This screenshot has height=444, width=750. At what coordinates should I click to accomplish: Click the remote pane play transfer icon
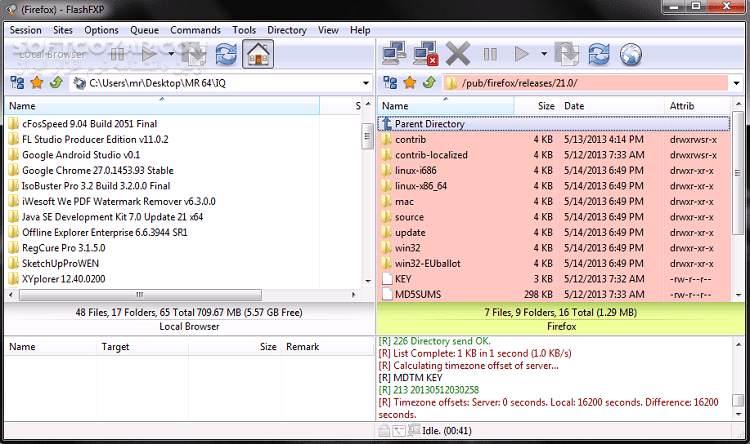(x=521, y=54)
